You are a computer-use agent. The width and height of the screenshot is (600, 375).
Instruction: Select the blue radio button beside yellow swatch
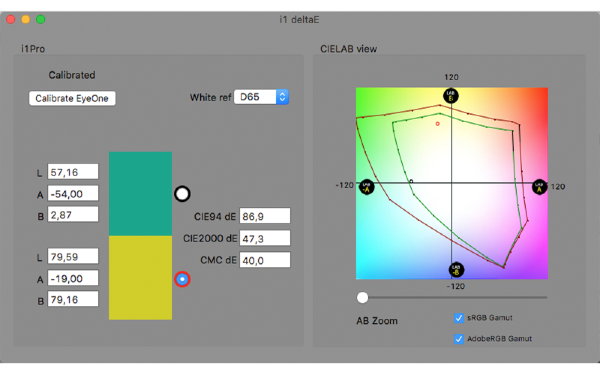point(182,279)
